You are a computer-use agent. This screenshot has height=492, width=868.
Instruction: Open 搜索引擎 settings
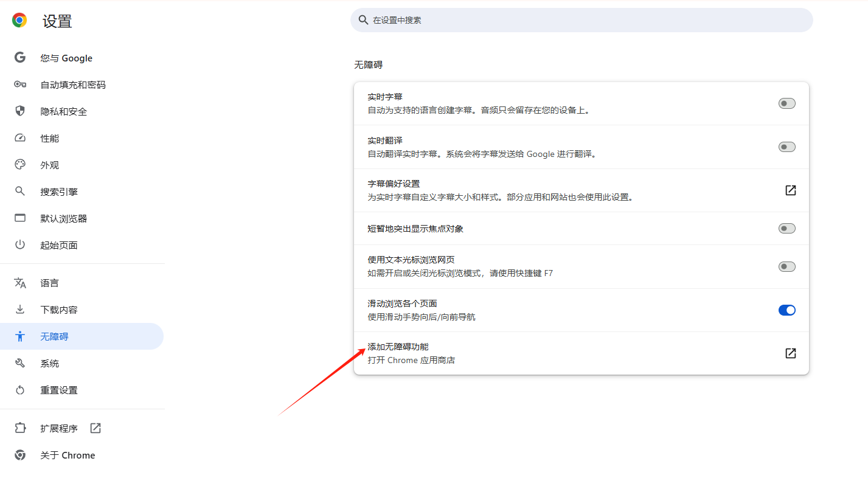coord(82,192)
